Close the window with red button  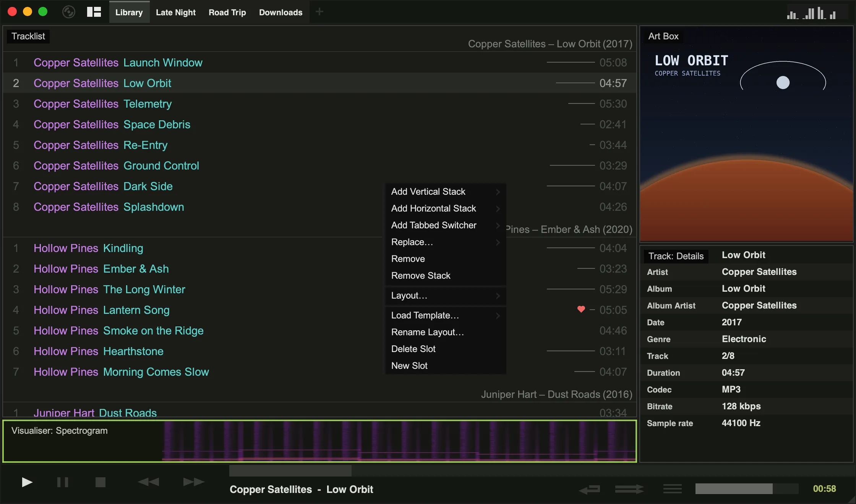pyautogui.click(x=12, y=12)
